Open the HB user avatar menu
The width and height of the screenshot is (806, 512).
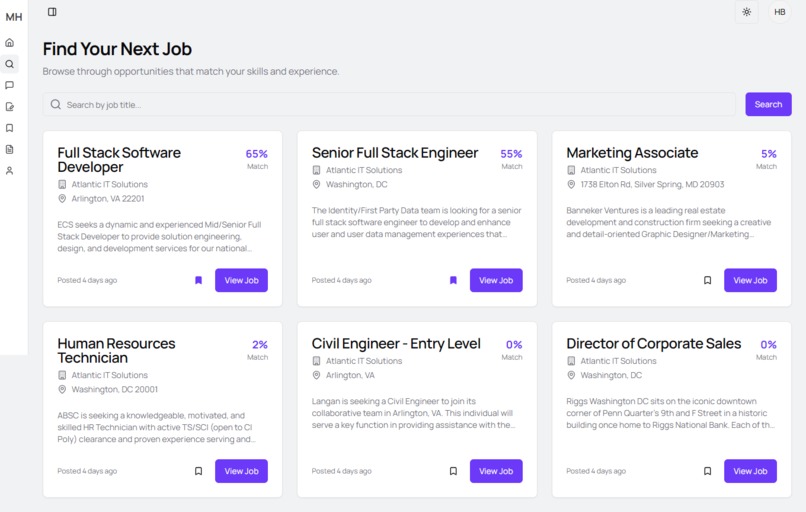(x=779, y=12)
